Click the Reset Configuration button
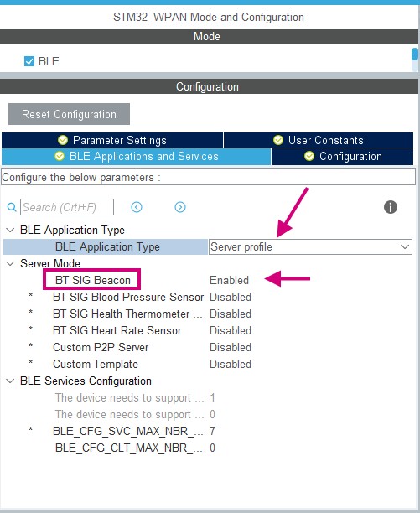This screenshot has width=420, height=513. click(69, 114)
